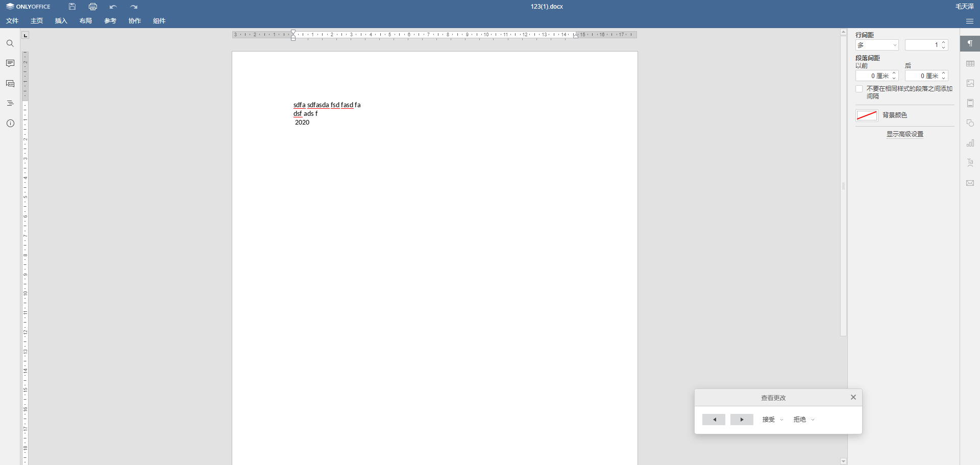
Task: Open the Comments panel
Action: coord(10,63)
